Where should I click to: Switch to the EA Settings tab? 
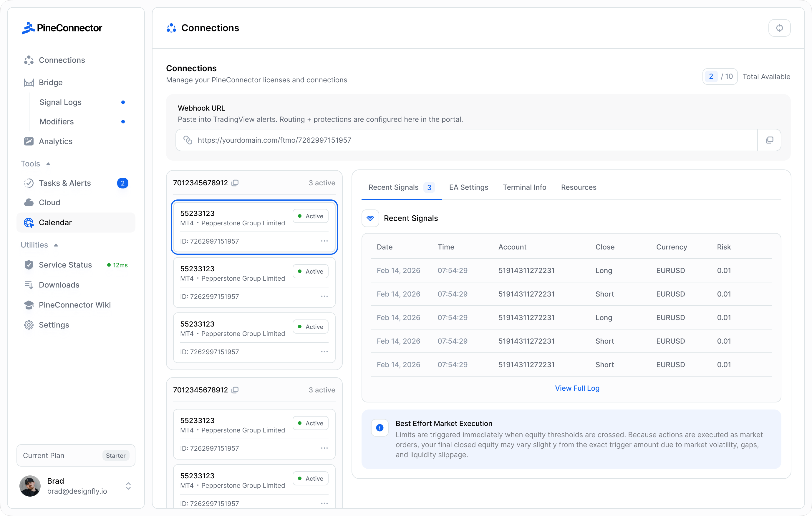pyautogui.click(x=468, y=187)
